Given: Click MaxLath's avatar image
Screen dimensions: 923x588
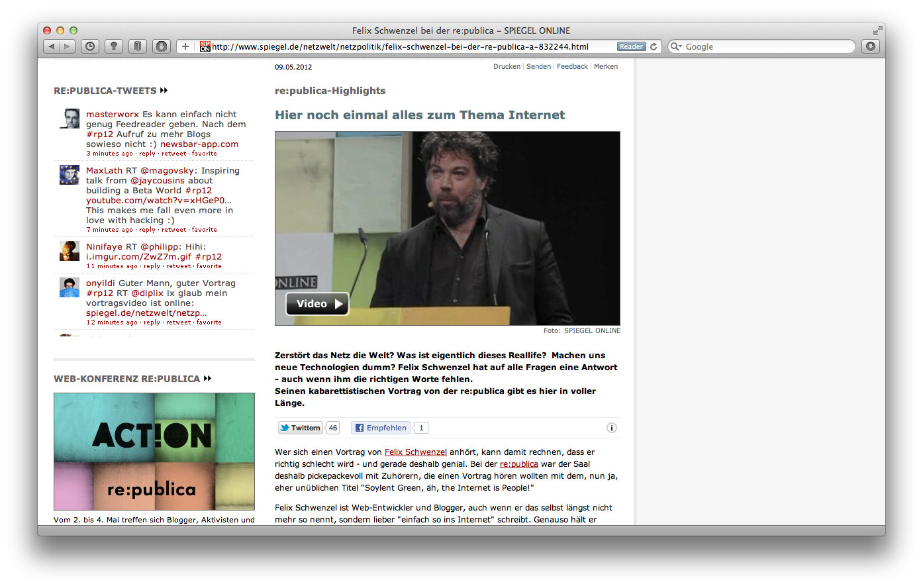Looking at the screenshot, I should [x=70, y=175].
